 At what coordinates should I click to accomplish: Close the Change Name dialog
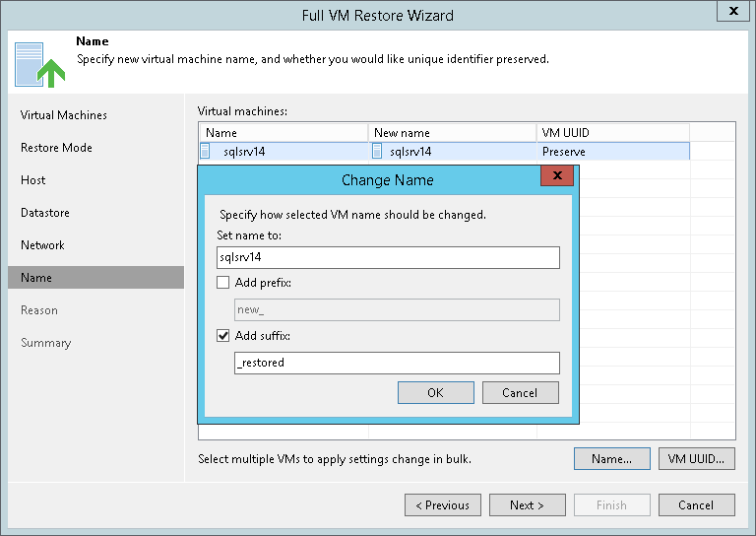(x=557, y=177)
